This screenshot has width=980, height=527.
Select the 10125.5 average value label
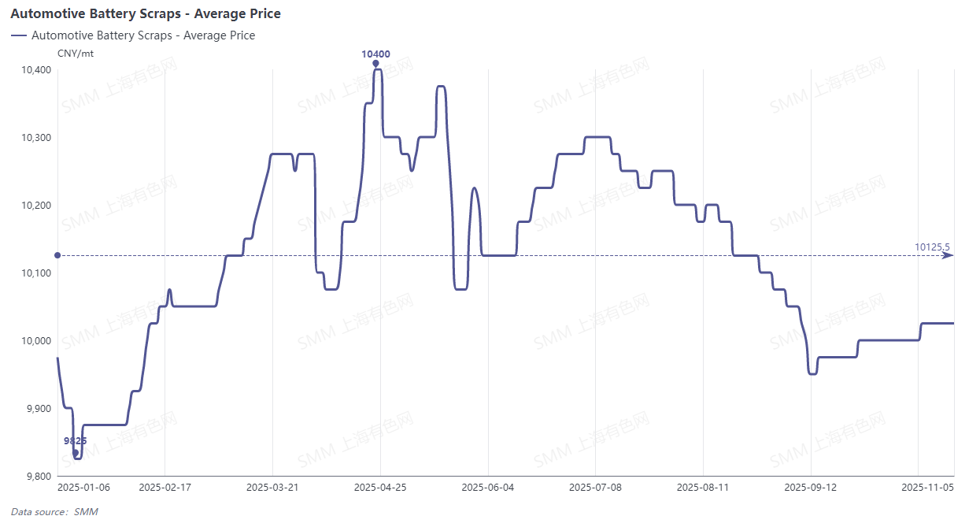932,247
